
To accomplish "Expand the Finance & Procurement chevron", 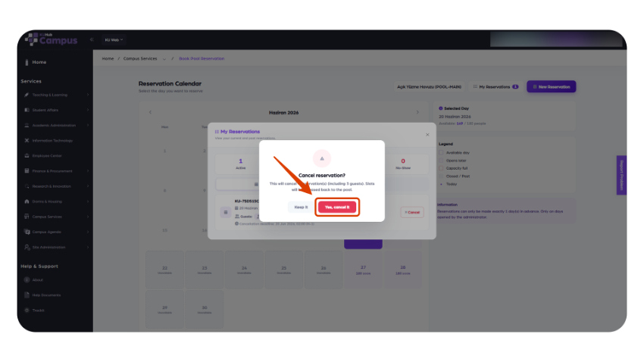I will tap(88, 170).
